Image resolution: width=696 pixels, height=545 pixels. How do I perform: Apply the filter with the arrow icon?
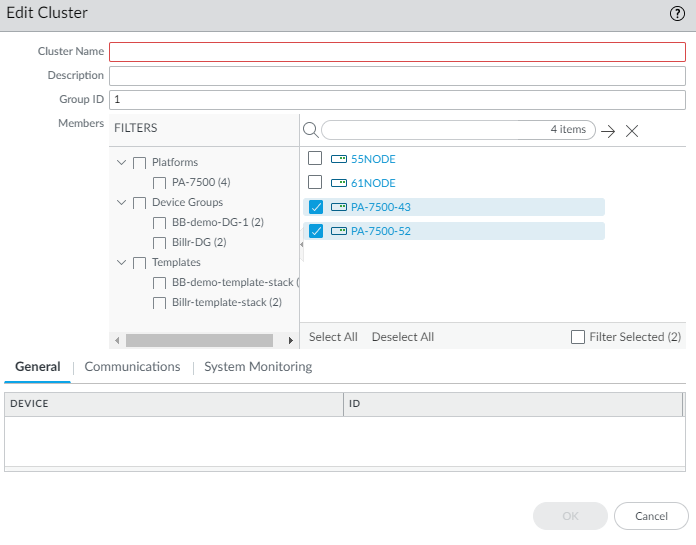[608, 131]
